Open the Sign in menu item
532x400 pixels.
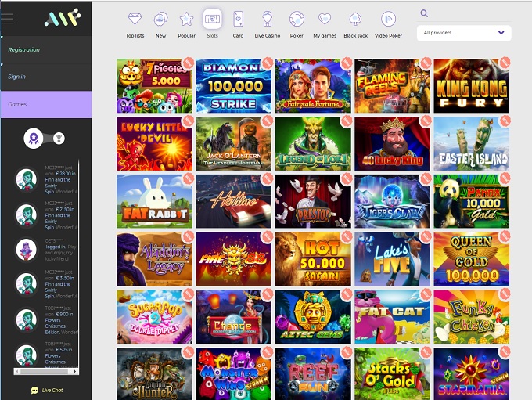point(46,77)
